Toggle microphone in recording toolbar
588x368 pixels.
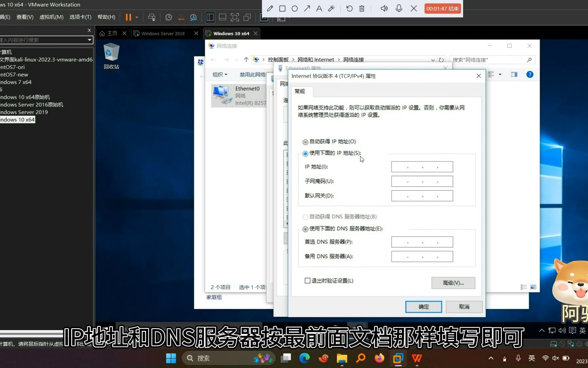[x=399, y=9]
